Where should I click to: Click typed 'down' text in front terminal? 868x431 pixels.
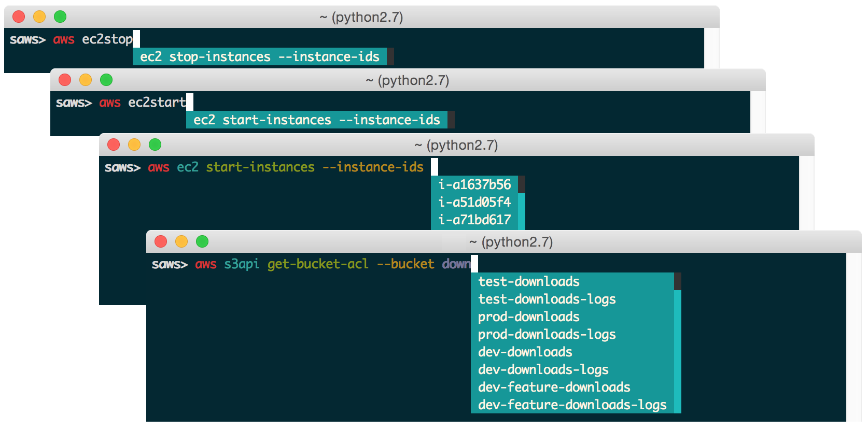[x=456, y=264]
